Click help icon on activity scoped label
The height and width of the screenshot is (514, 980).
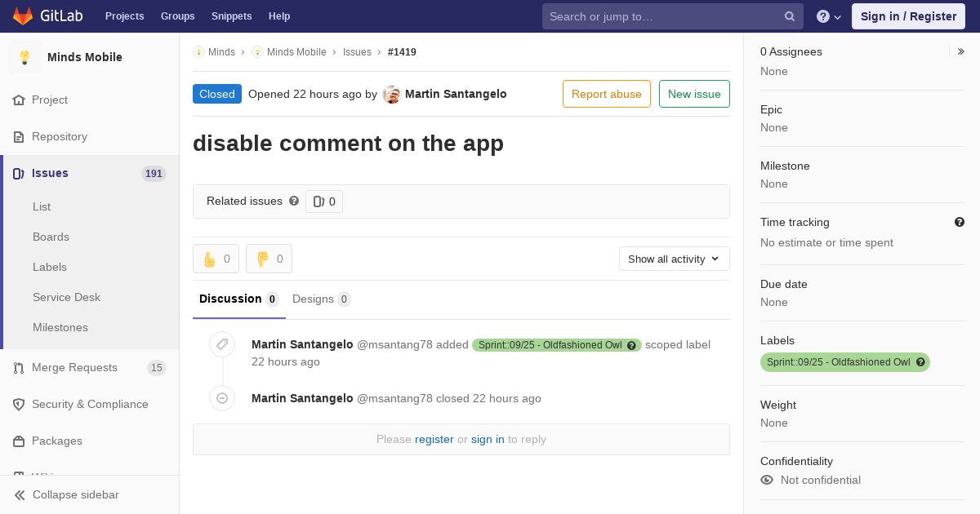631,345
